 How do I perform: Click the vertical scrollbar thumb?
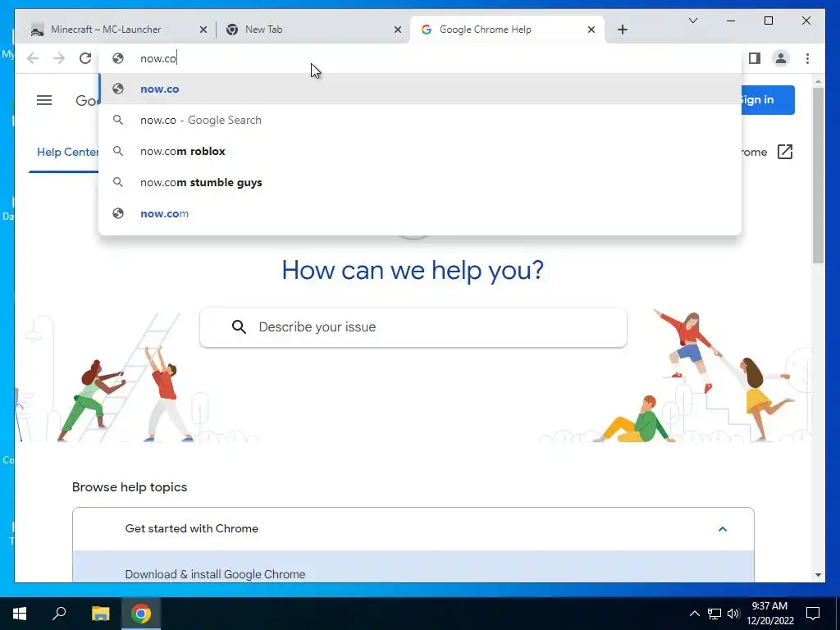(x=818, y=176)
